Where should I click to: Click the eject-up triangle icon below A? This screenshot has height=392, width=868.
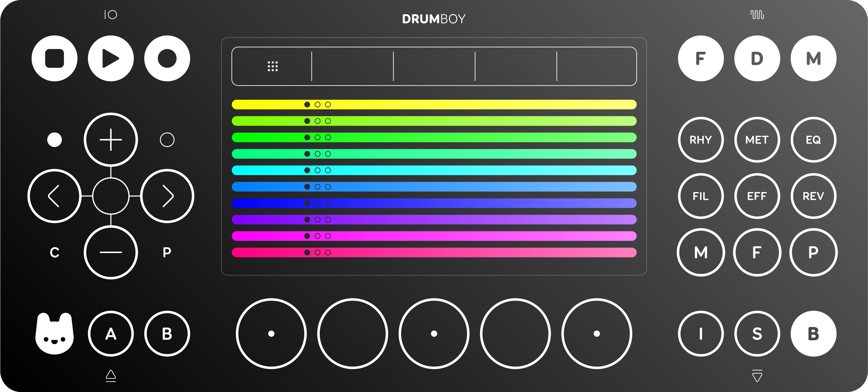tap(111, 376)
